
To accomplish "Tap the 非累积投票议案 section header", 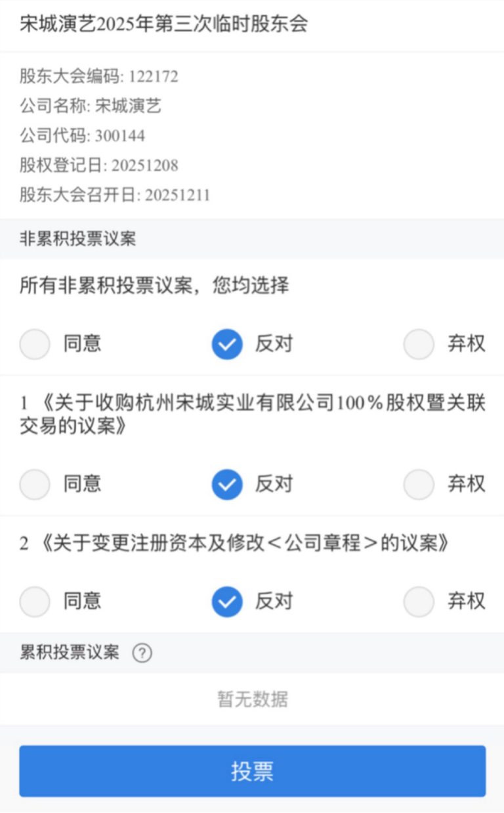I will 77,238.
